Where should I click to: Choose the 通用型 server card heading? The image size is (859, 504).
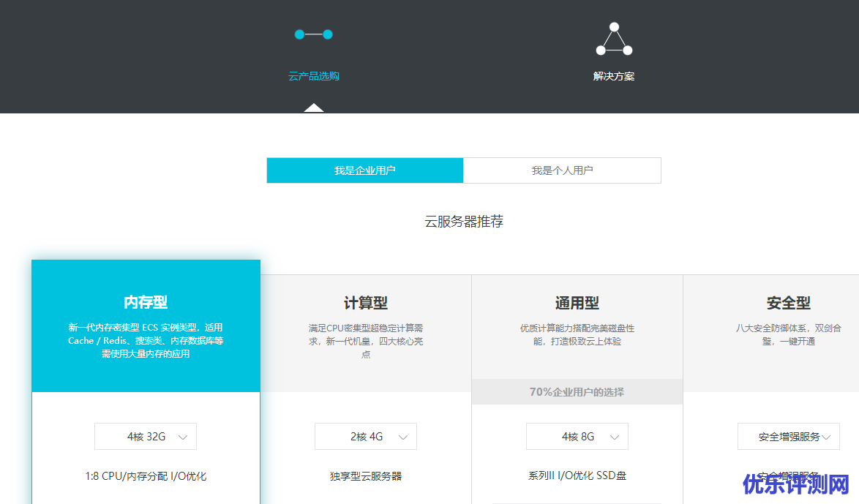coord(577,303)
